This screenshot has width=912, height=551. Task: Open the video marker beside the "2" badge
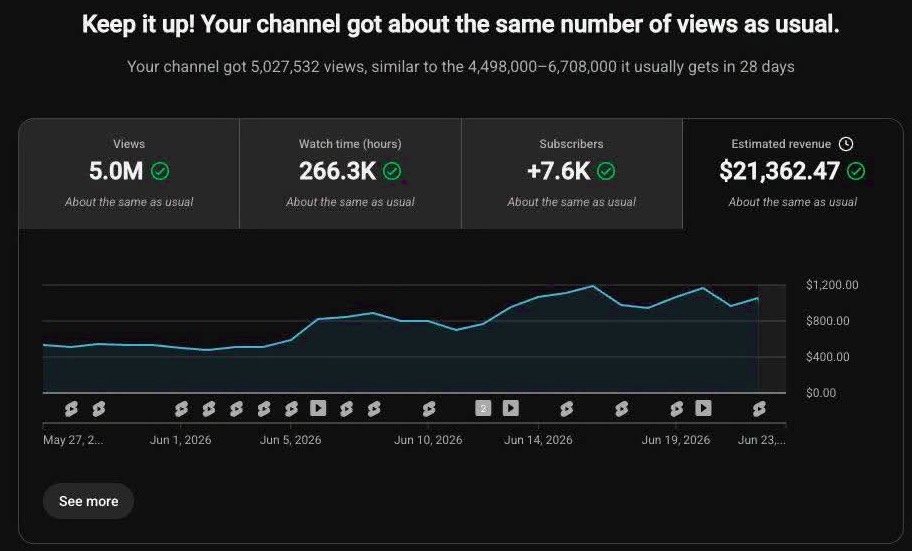[x=511, y=408]
